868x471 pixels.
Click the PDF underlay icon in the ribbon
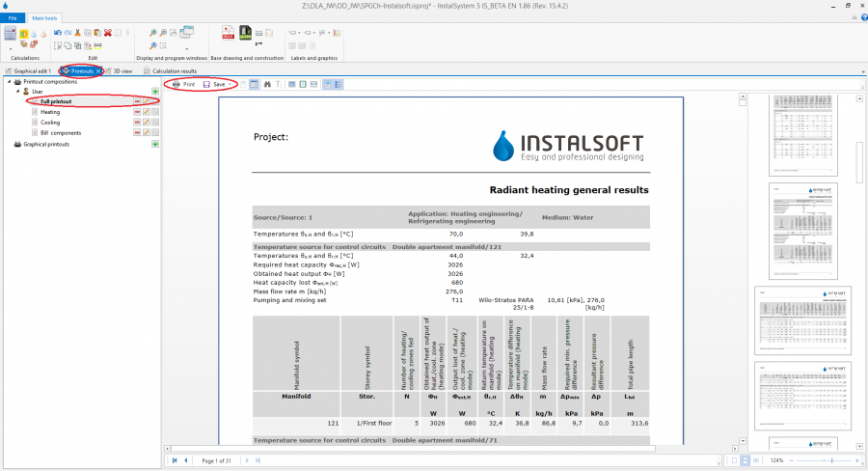click(229, 34)
